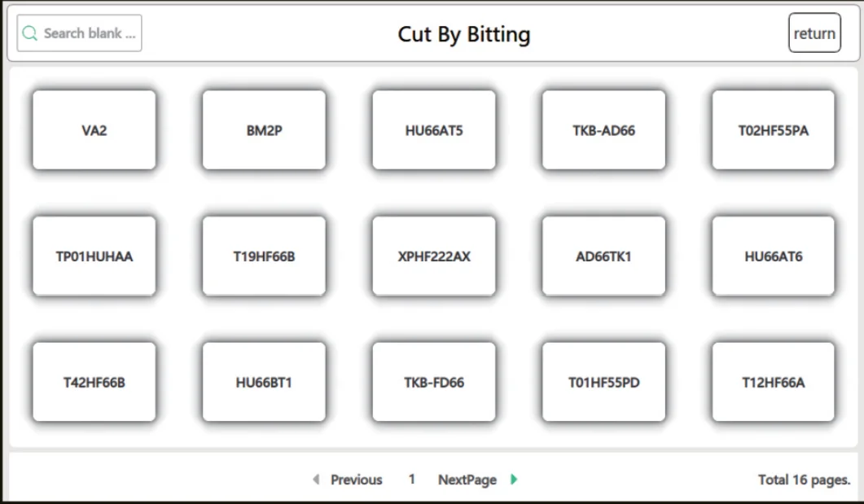Click the page number 1 indicator
Image resolution: width=864 pixels, height=504 pixels.
[411, 480]
